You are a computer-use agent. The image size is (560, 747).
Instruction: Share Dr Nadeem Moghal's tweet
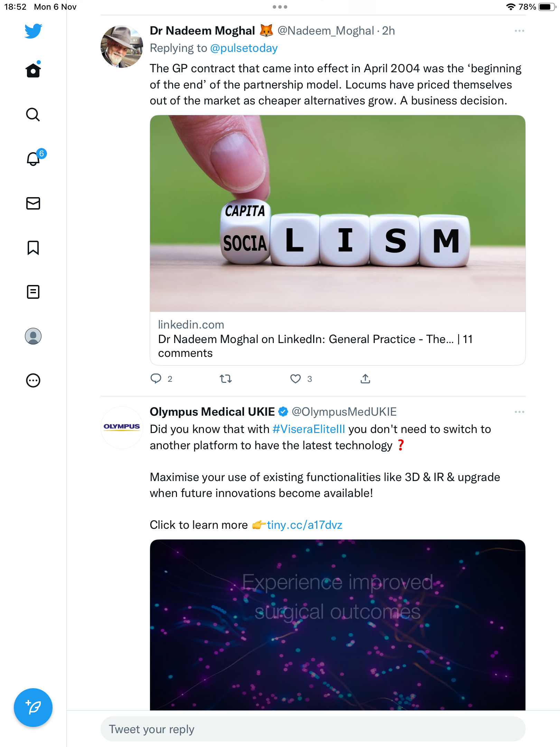tap(365, 379)
